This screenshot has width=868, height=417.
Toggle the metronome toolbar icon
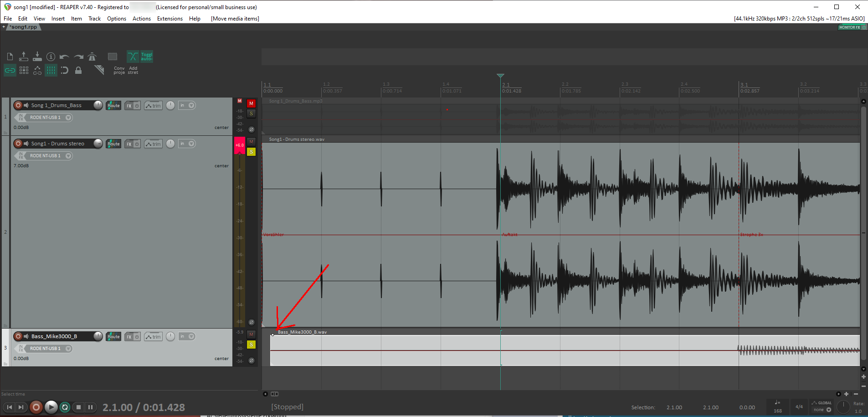tap(92, 57)
